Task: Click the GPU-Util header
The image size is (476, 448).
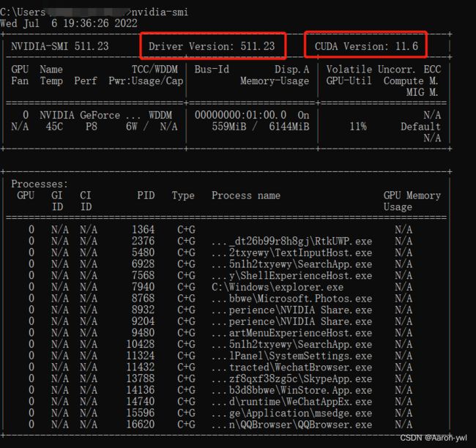Action: pos(349,81)
